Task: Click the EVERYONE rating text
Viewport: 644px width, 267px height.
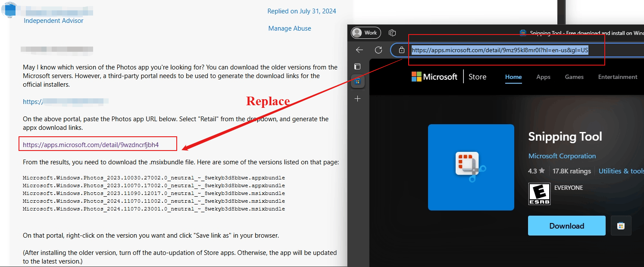Action: point(569,188)
